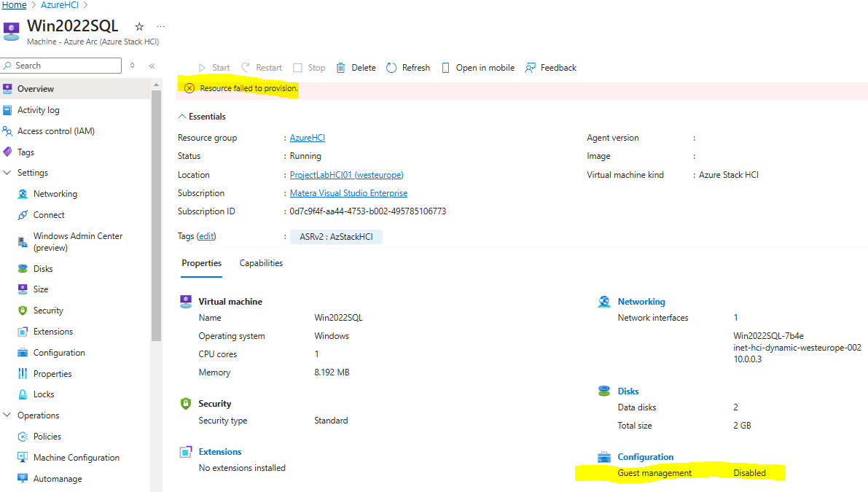This screenshot has height=492, width=868.
Task: Click the Disks icon in properties
Action: click(x=604, y=391)
